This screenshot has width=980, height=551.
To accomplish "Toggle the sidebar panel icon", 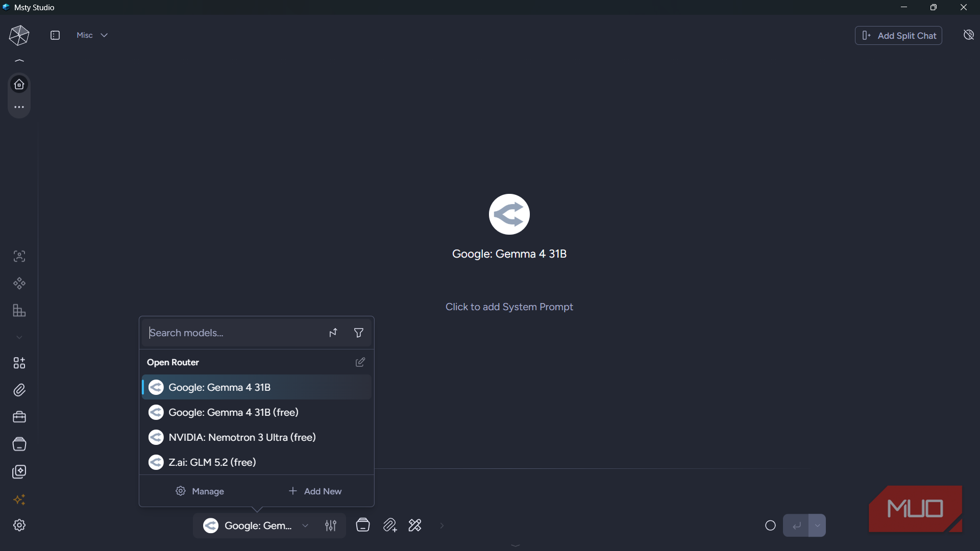I will click(55, 35).
